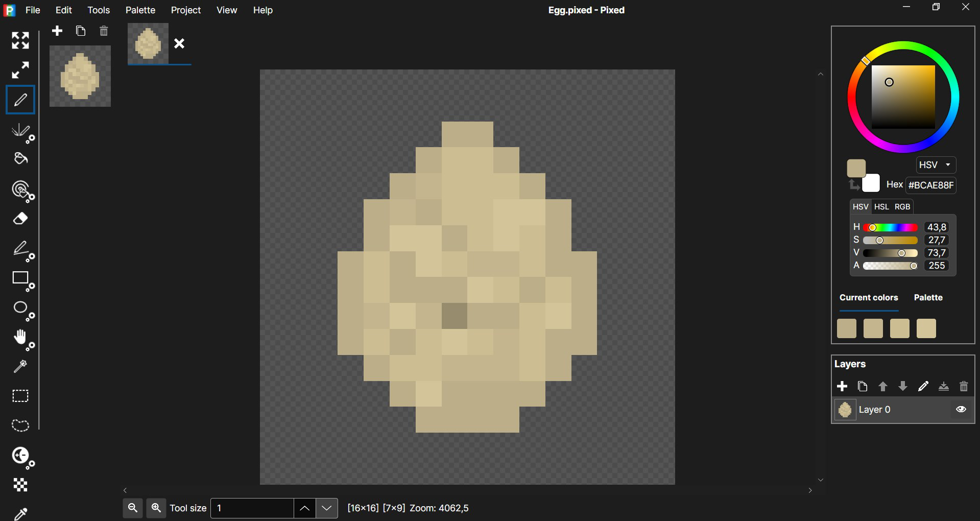Open the Palette colors tab
This screenshot has height=521, width=980.
(928, 298)
